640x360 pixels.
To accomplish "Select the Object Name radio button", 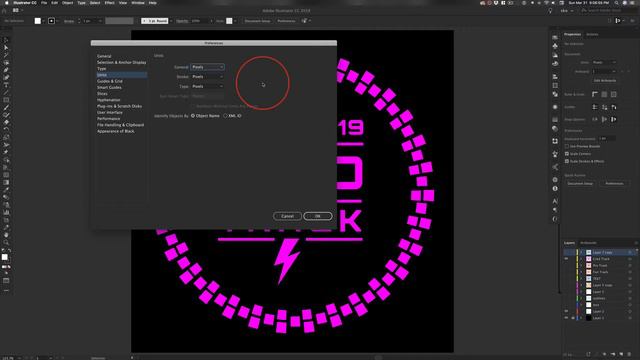I will (x=193, y=116).
